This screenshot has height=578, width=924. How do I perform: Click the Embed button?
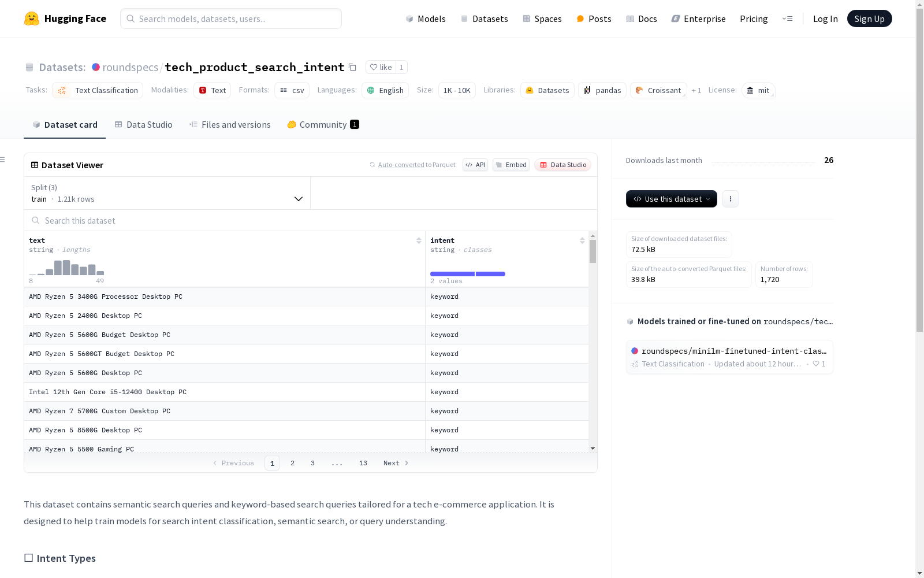pyautogui.click(x=511, y=165)
